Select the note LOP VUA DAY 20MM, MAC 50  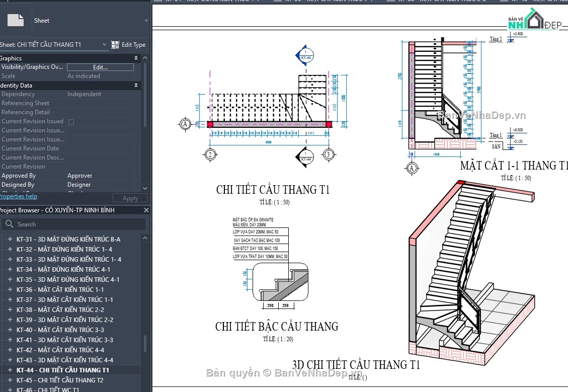coord(256,232)
